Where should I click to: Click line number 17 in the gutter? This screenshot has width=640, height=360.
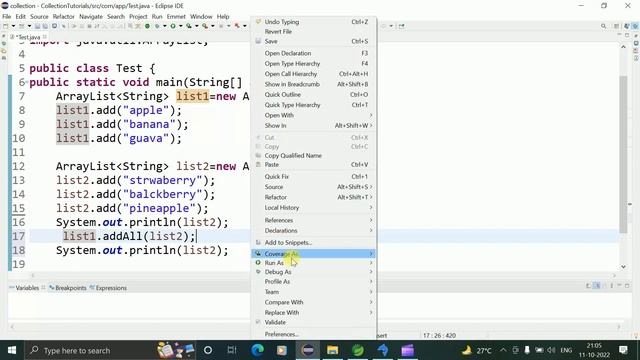pyautogui.click(x=18, y=236)
